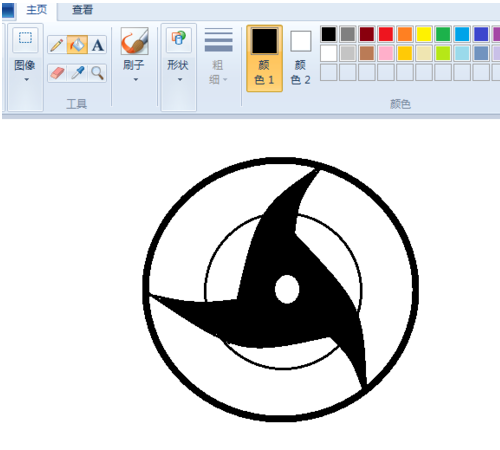Pick the dark red color swatch
The image size is (500, 450).
(x=367, y=34)
